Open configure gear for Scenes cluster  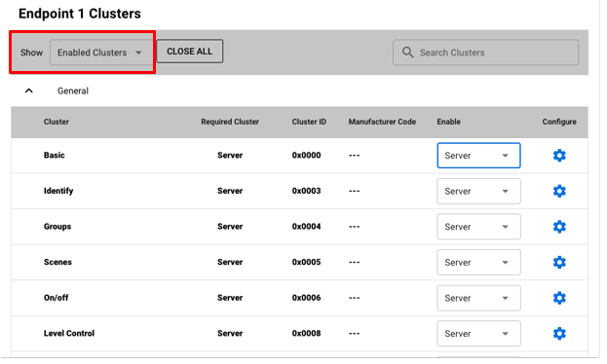coord(559,262)
